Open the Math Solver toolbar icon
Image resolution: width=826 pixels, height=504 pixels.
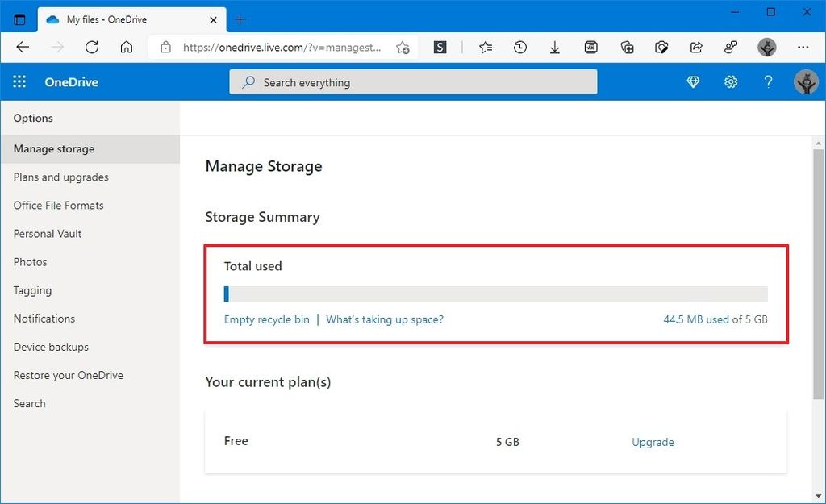(x=591, y=47)
